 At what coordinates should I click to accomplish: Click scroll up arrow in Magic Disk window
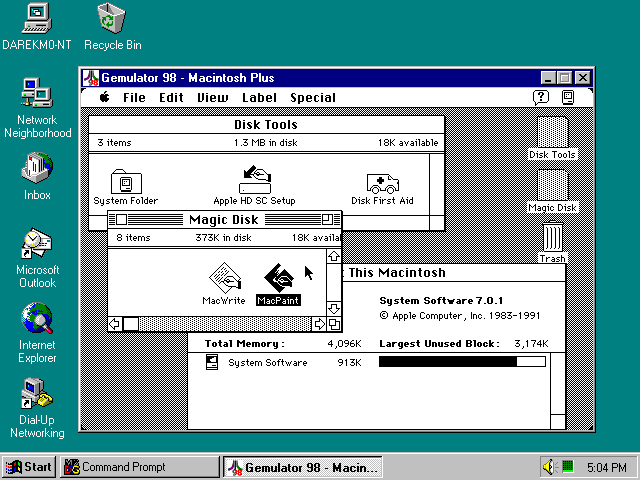[334, 256]
